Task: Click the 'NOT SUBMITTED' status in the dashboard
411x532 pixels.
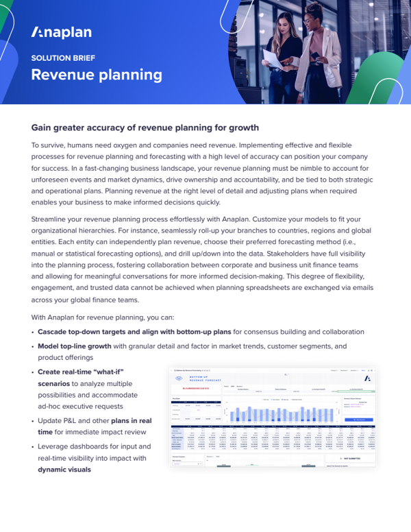Action: click(350, 459)
